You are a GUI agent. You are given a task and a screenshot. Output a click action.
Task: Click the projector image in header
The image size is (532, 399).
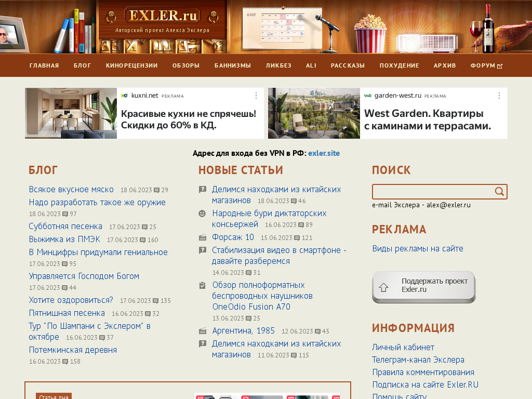tap(426, 44)
